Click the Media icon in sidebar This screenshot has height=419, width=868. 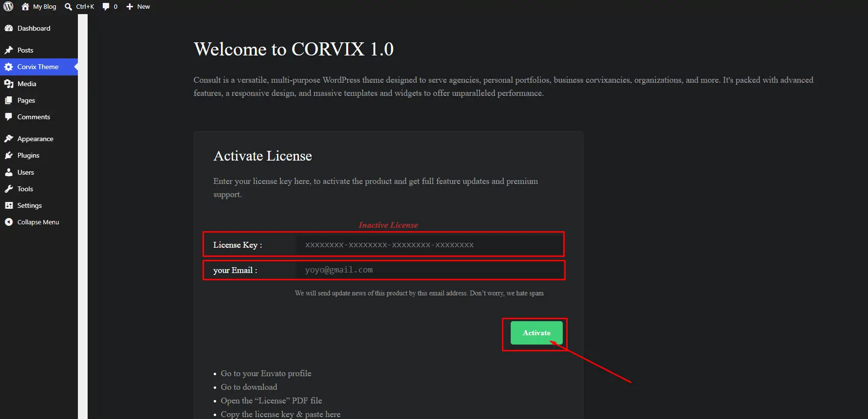point(9,84)
